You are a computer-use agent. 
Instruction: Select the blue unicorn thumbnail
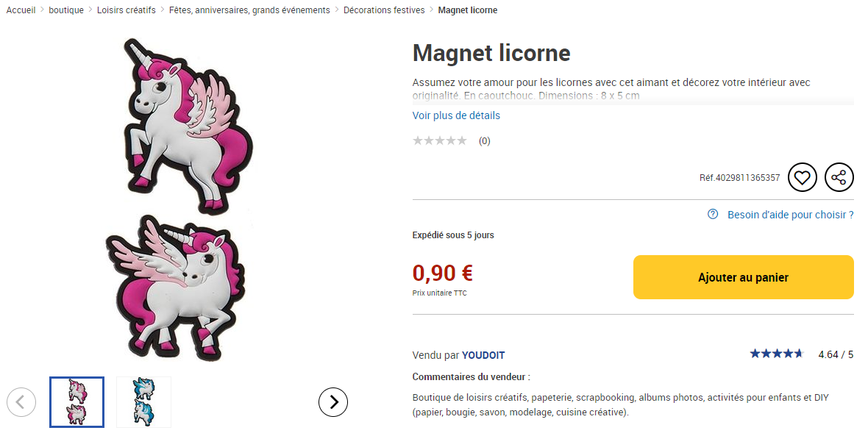tap(144, 402)
